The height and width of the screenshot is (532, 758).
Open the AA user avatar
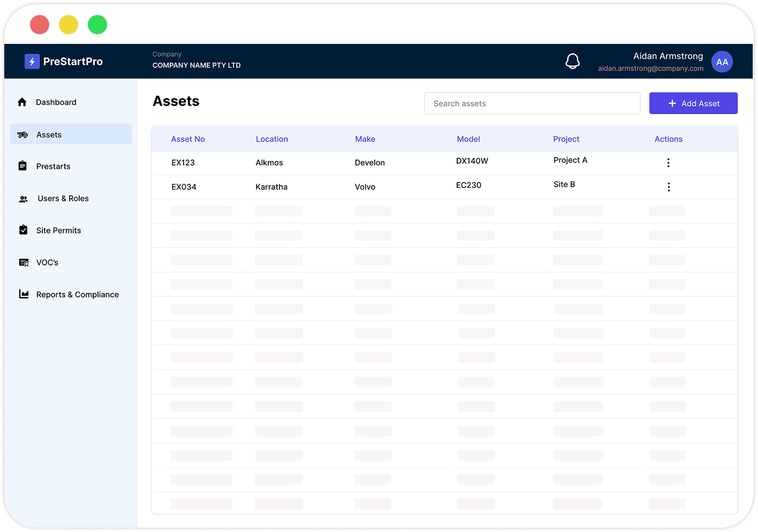click(x=722, y=62)
